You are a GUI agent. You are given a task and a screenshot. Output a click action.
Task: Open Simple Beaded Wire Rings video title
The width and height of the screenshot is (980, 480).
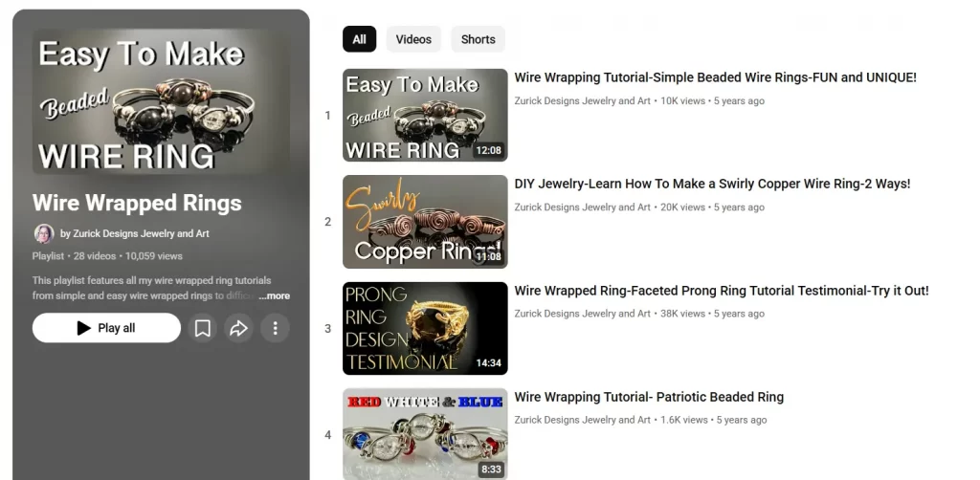(715, 77)
